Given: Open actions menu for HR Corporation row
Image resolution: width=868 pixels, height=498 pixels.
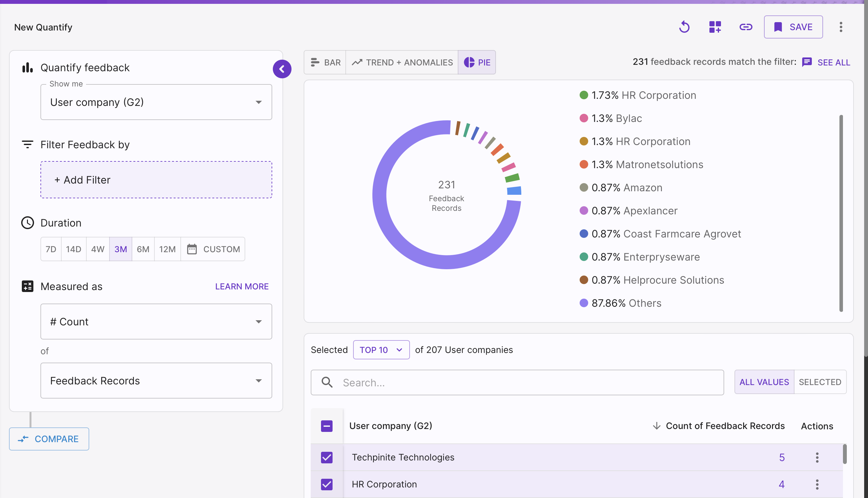Looking at the screenshot, I should point(817,484).
